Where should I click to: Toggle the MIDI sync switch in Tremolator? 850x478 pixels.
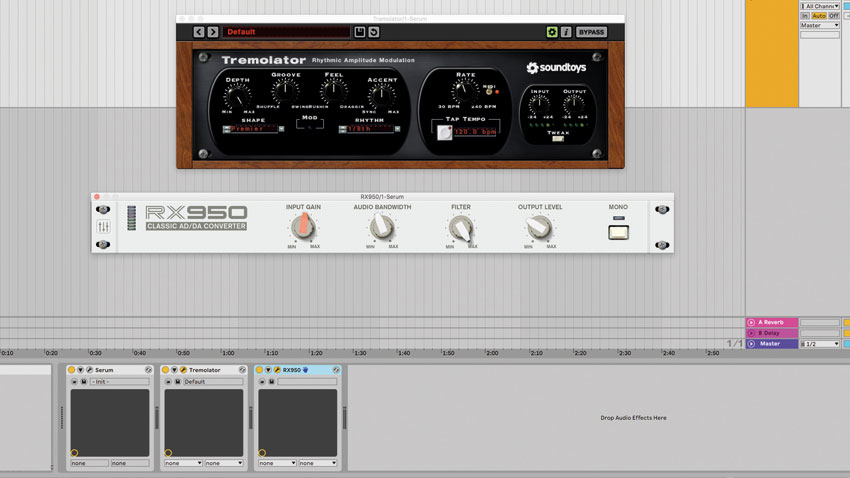489,92
